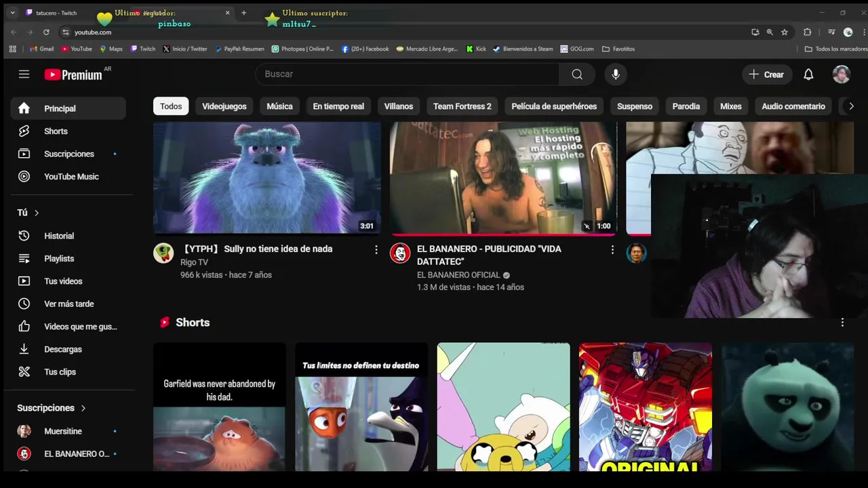This screenshot has width=868, height=488.
Task: Open the Optimus Prime ORIGINAL Short
Action: 646,407
